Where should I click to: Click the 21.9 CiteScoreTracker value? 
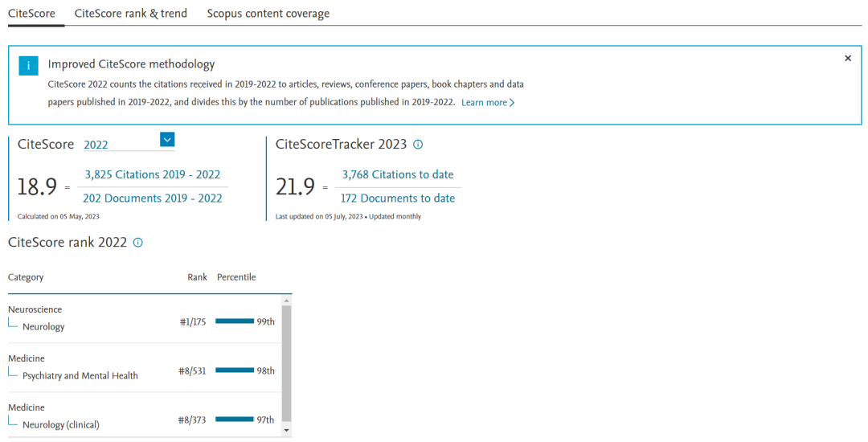pyautogui.click(x=295, y=187)
